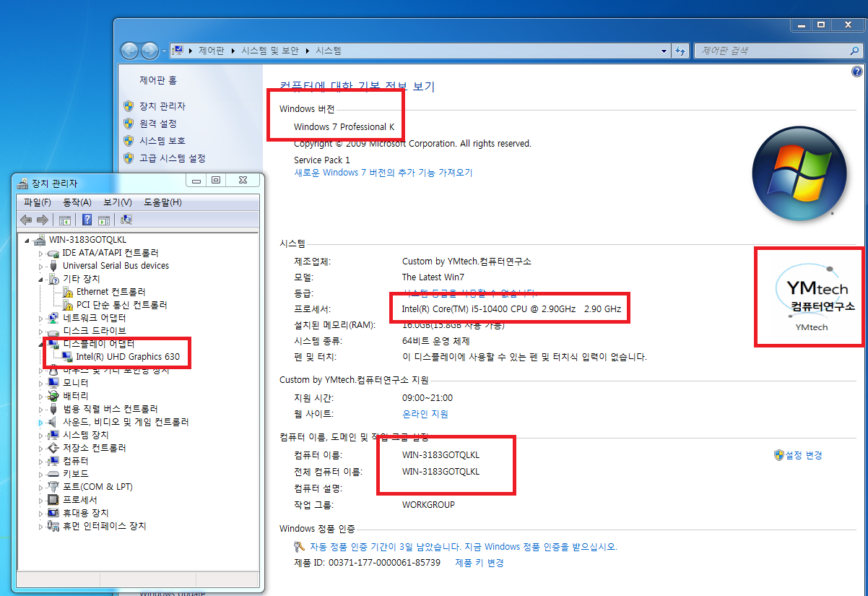The height and width of the screenshot is (596, 868).
Task: Collapse the 기타 장치 node
Action: [41, 279]
